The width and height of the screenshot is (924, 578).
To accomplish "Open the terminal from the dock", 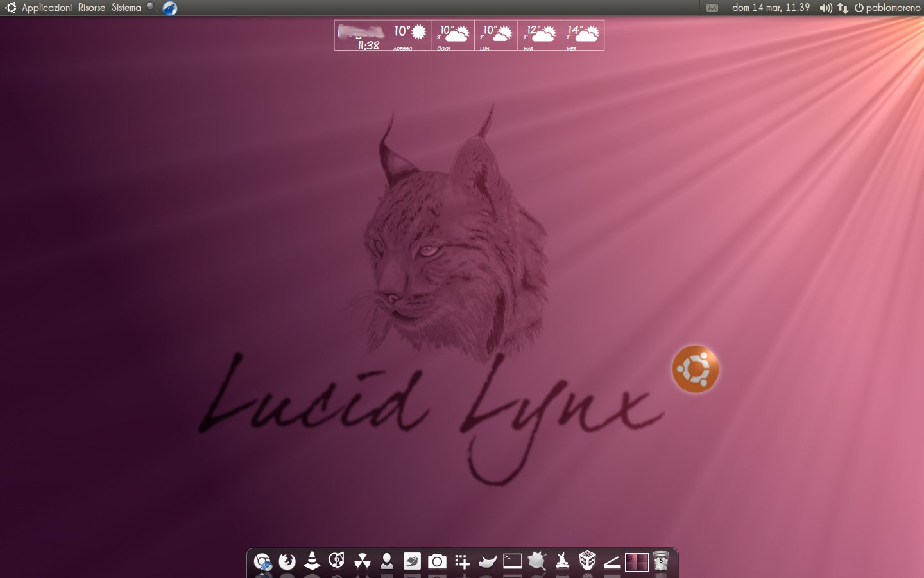I will click(x=512, y=561).
